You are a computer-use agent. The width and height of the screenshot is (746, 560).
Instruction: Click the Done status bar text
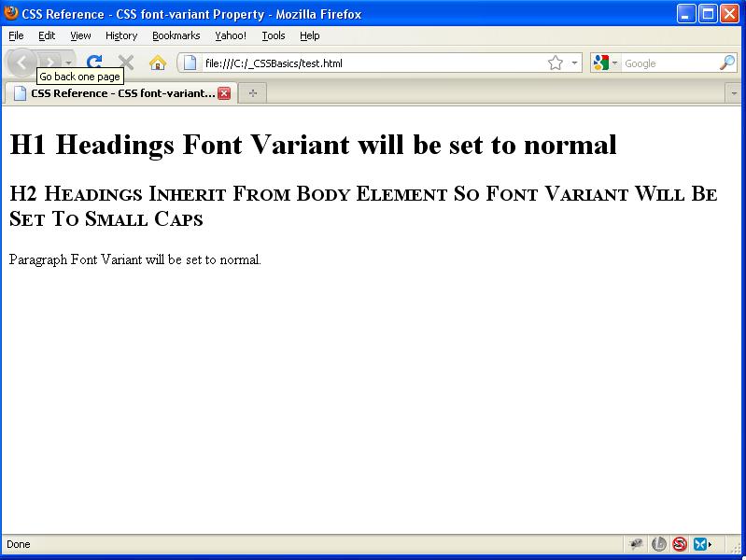[x=19, y=544]
